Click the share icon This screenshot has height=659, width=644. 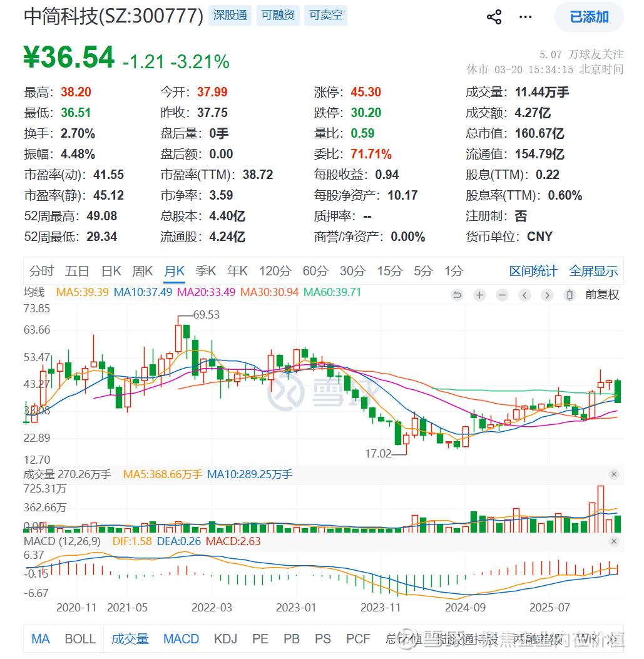tap(494, 17)
